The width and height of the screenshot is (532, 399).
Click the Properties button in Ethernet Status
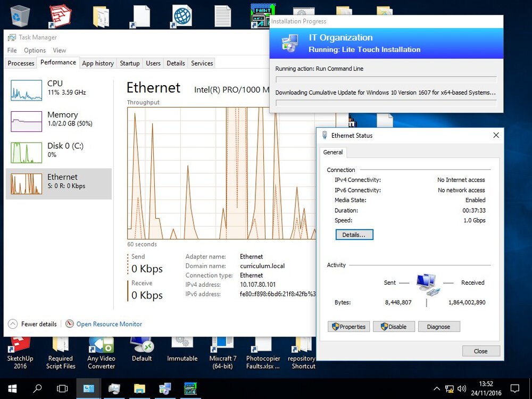pyautogui.click(x=348, y=327)
